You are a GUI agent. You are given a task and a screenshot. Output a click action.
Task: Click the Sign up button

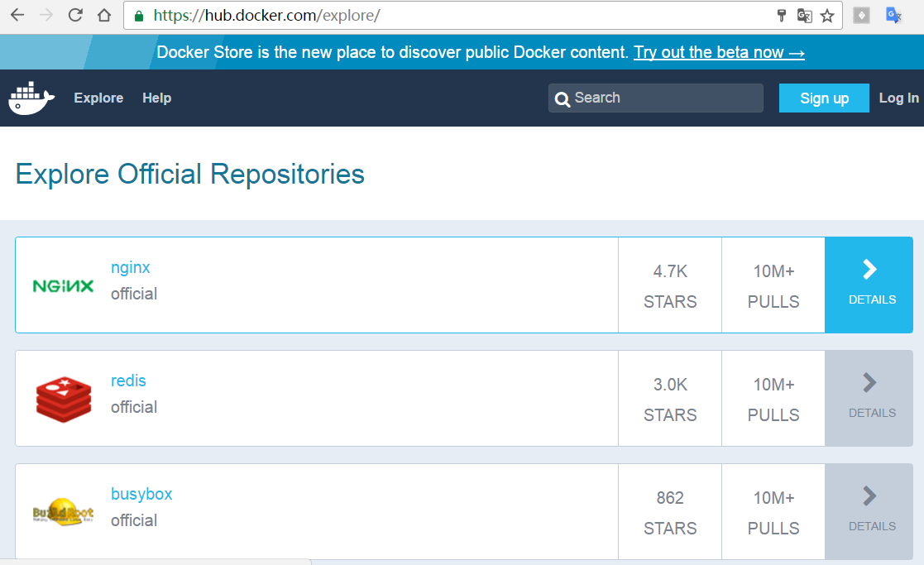click(x=824, y=98)
